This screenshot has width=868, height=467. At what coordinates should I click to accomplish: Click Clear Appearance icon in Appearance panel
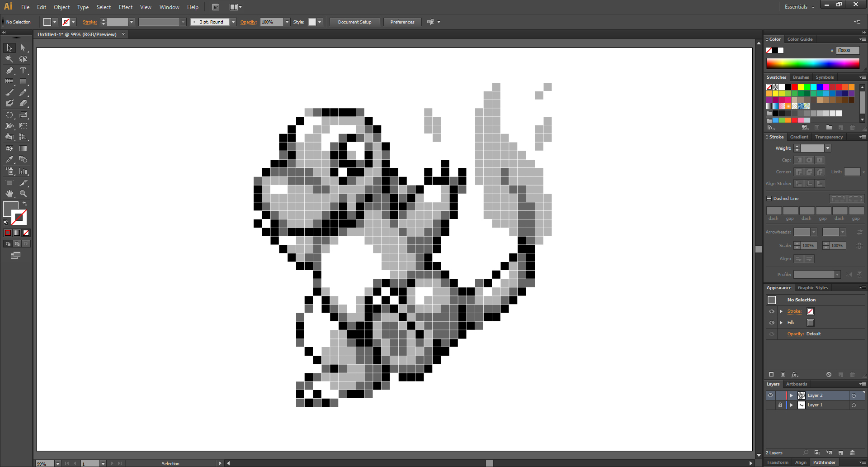coord(829,375)
